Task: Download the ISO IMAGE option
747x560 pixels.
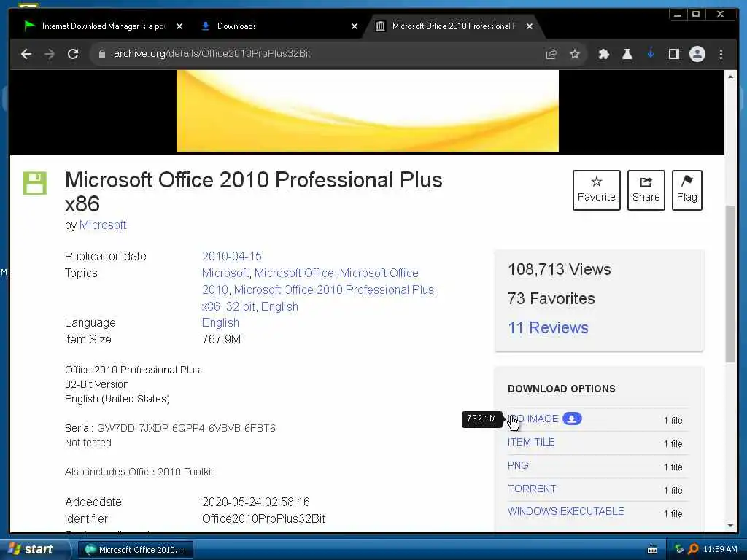Action: 533,419
